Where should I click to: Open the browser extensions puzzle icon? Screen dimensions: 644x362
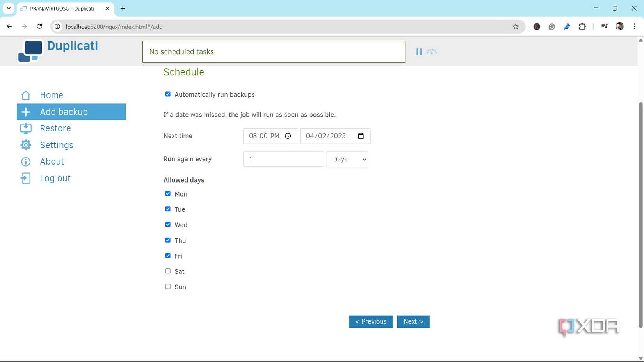(x=582, y=27)
